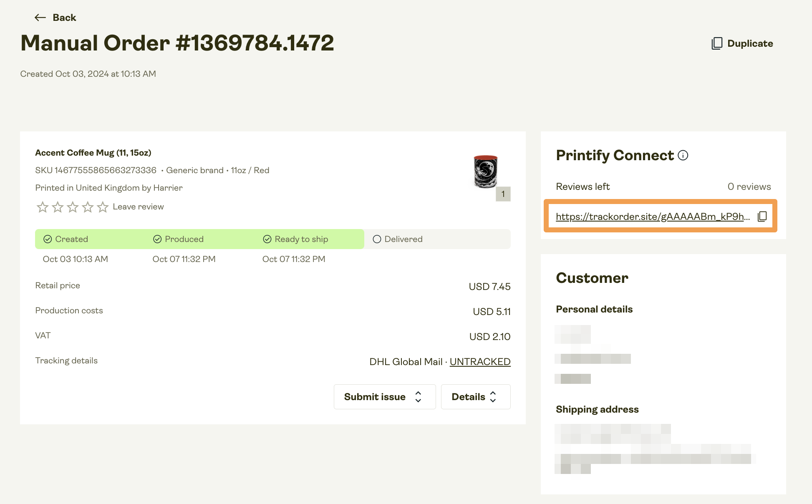Copy the trackorder.site tracking link
Viewport: 812px width, 504px height.
(x=762, y=216)
